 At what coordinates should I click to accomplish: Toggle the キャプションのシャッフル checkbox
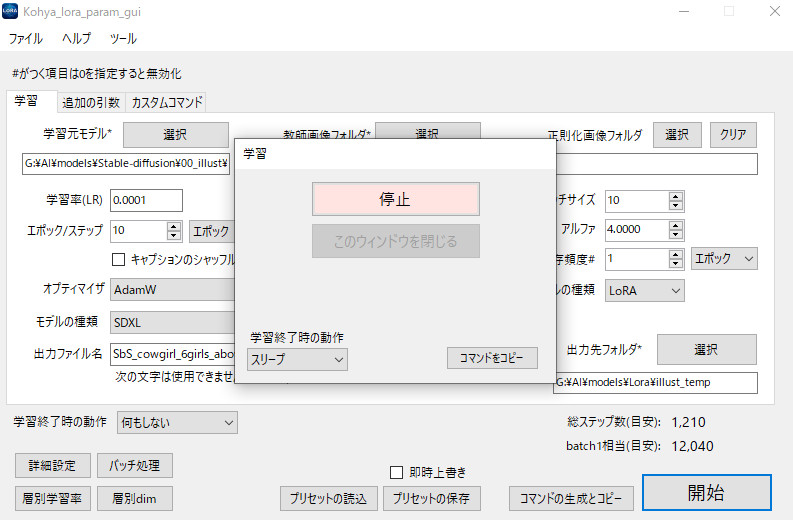click(x=119, y=259)
